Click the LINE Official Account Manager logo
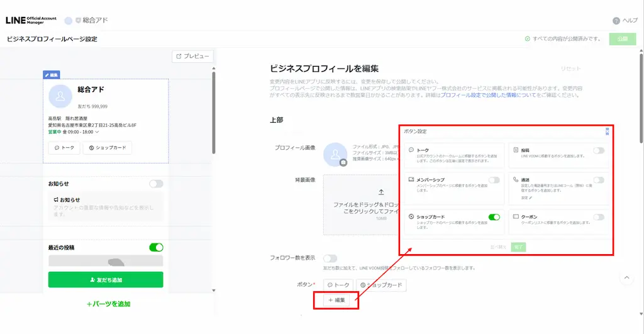This screenshot has height=334, width=644. pos(31,20)
